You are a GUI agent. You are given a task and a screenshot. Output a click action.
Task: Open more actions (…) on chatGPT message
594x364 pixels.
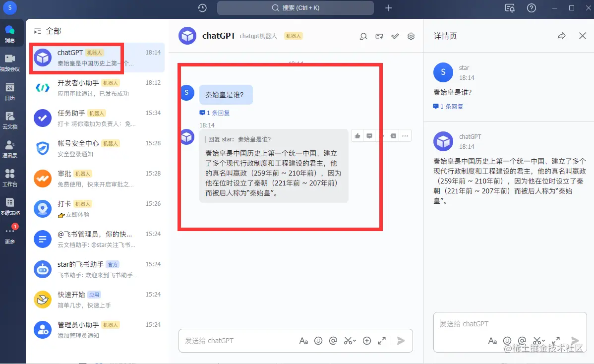[x=405, y=135]
